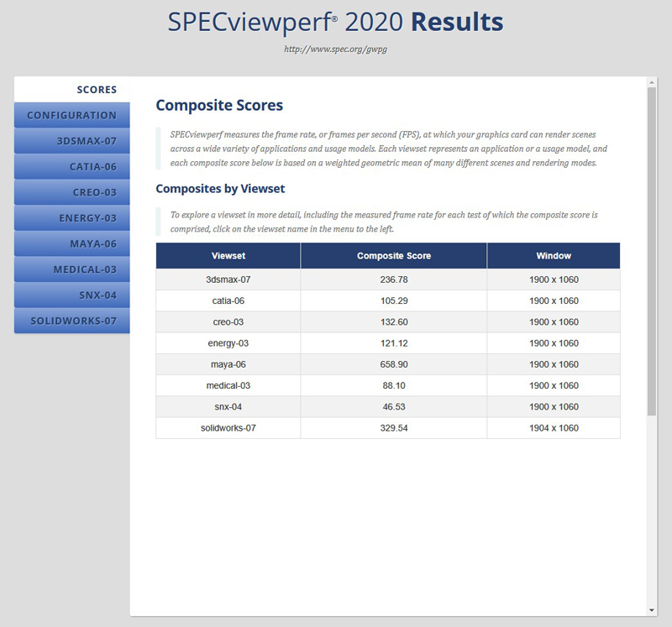Click the Composite Score column header
Image resolution: width=672 pixels, height=627 pixels.
(x=394, y=256)
